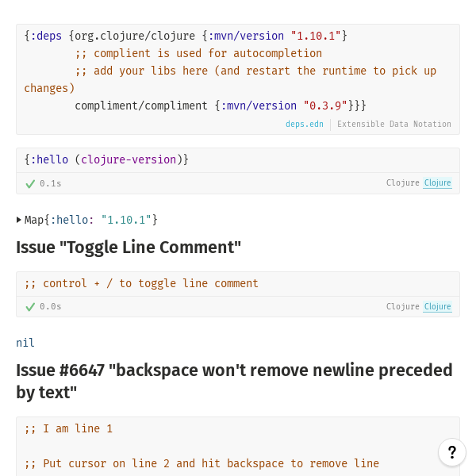Click the 0.1s runtime indicator
Image resolution: width=476 pixels, height=476 pixels.
[x=50, y=183]
